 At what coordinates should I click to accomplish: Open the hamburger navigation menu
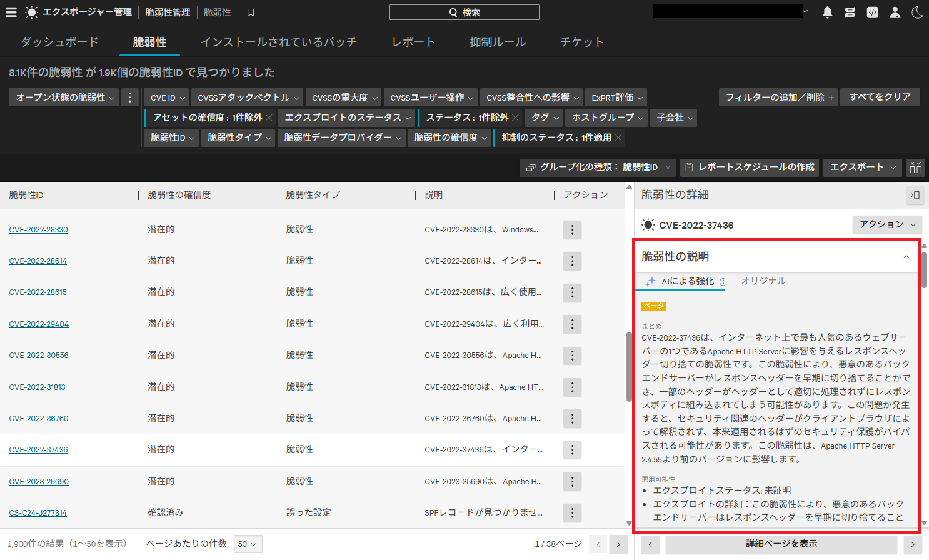[x=11, y=12]
